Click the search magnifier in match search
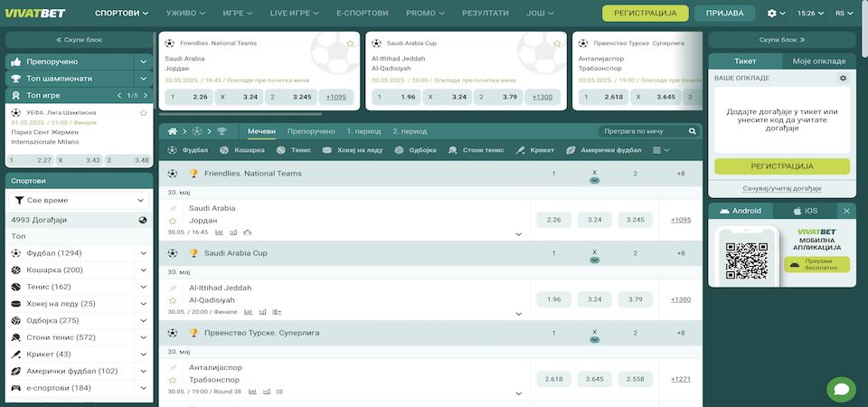Screen dimensions: 868x407 click(692, 131)
